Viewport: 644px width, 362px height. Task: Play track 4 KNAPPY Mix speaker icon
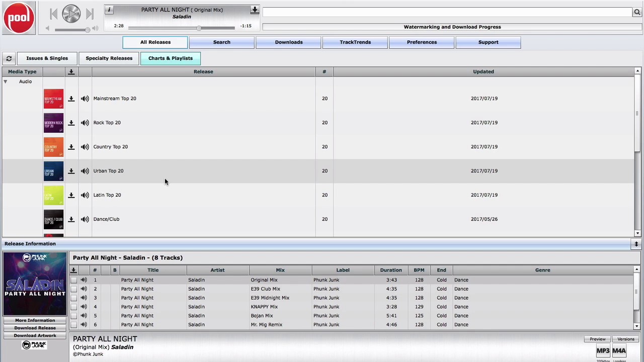84,307
